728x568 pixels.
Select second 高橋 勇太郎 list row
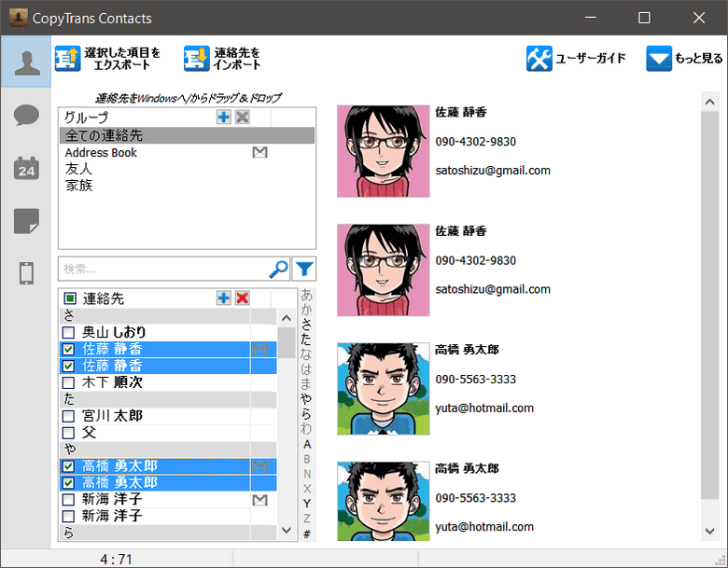pyautogui.click(x=168, y=482)
